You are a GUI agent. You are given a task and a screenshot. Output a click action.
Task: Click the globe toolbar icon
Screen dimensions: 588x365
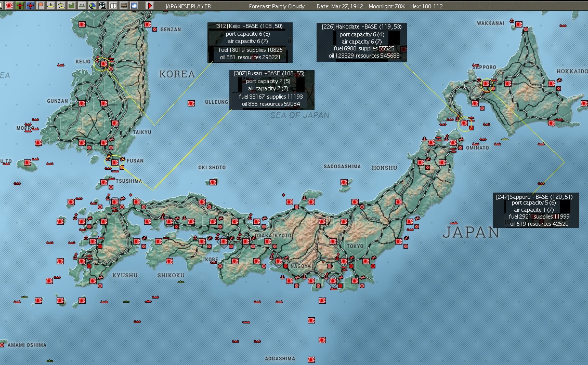click(92, 6)
